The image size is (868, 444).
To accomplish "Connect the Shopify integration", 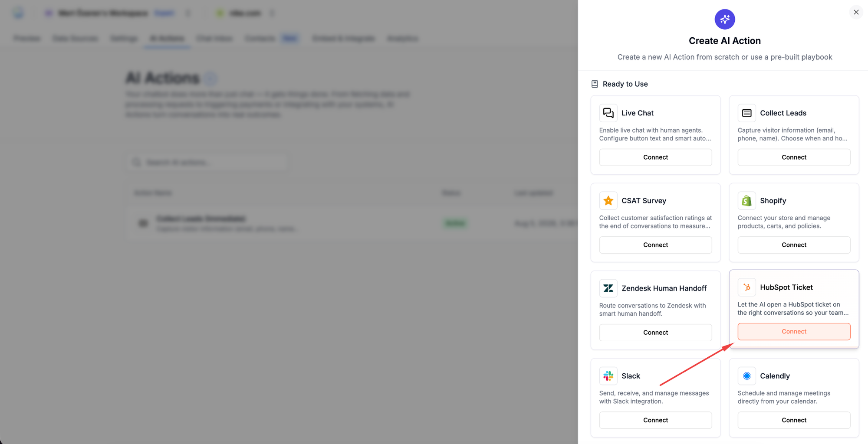I will click(x=794, y=245).
